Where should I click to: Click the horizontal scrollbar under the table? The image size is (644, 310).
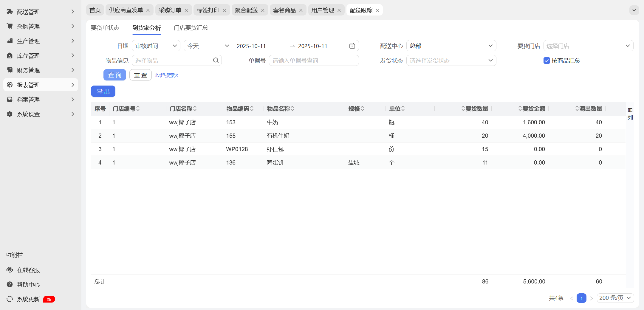coord(246,273)
